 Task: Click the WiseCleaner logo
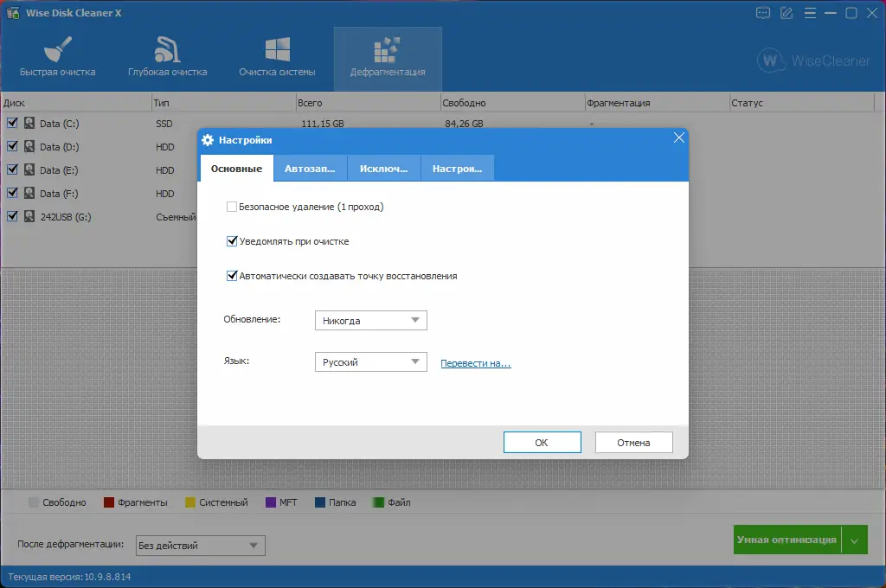click(x=813, y=60)
